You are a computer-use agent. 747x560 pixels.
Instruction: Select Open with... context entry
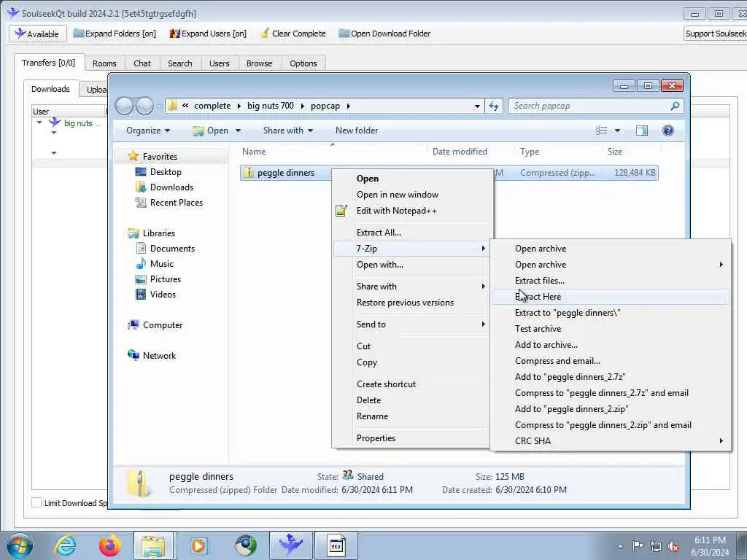(x=411, y=265)
